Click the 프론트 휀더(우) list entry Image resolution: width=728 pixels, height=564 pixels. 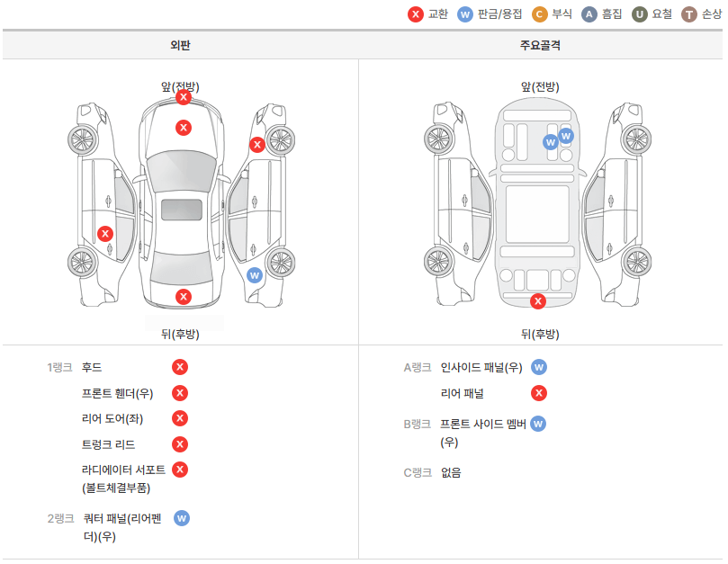(x=117, y=393)
